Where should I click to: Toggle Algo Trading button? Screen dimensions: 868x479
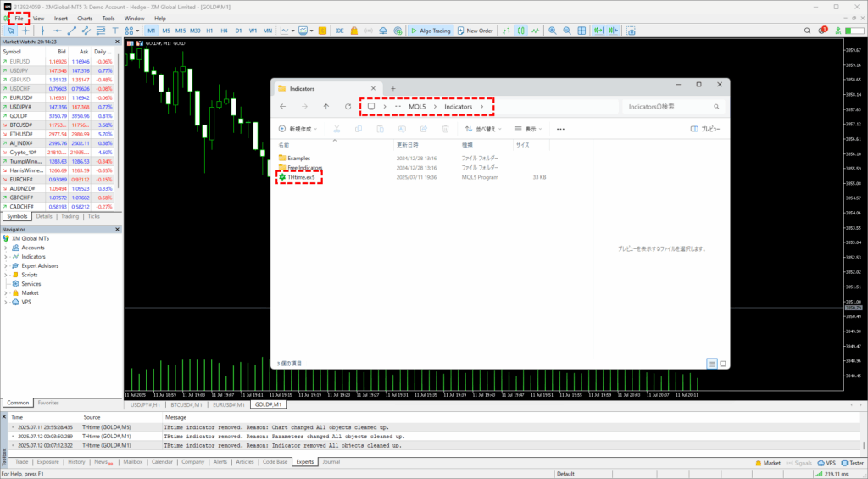click(431, 31)
